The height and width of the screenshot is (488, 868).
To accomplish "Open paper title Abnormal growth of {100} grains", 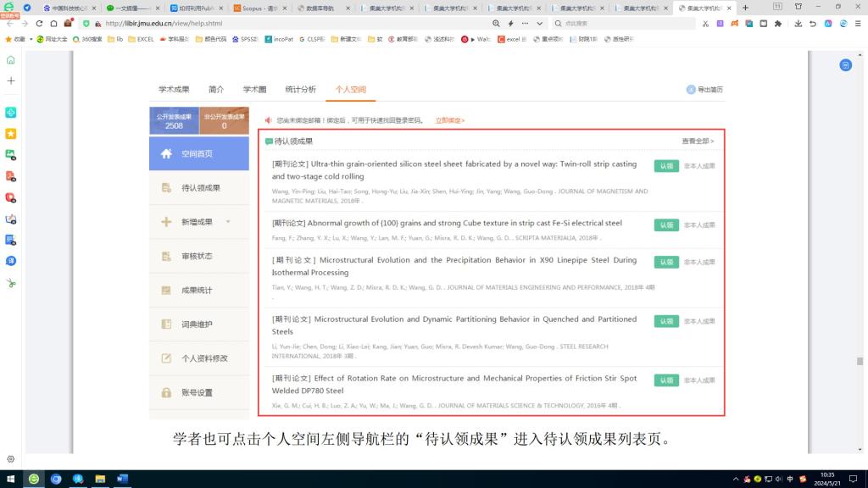I will [x=447, y=223].
